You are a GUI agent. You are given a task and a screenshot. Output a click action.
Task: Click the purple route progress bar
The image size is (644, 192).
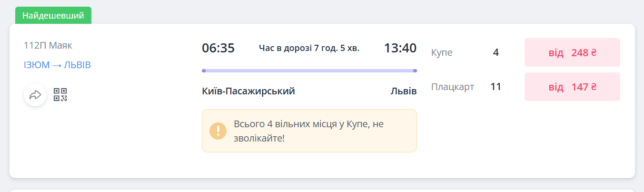coord(309,71)
